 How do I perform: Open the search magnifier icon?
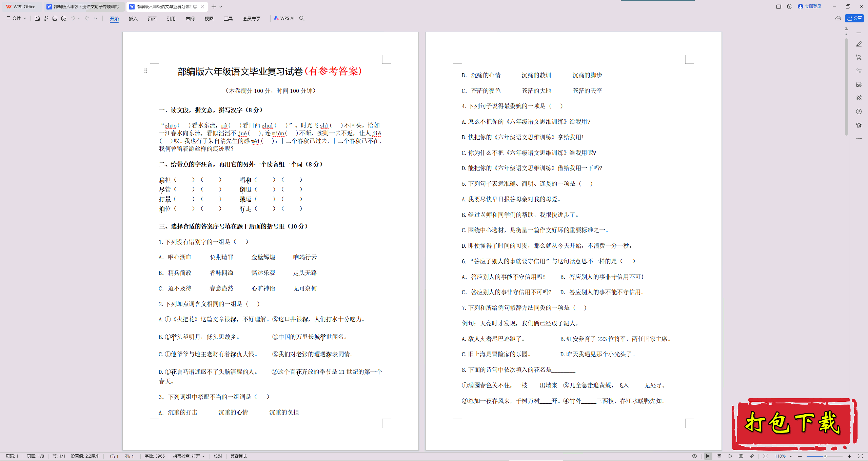click(x=302, y=18)
